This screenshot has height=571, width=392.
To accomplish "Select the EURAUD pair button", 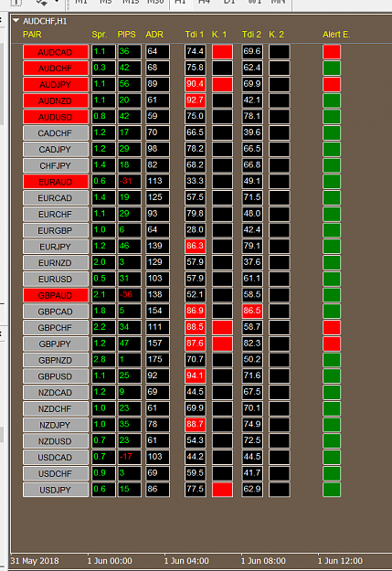I will pos(56,182).
